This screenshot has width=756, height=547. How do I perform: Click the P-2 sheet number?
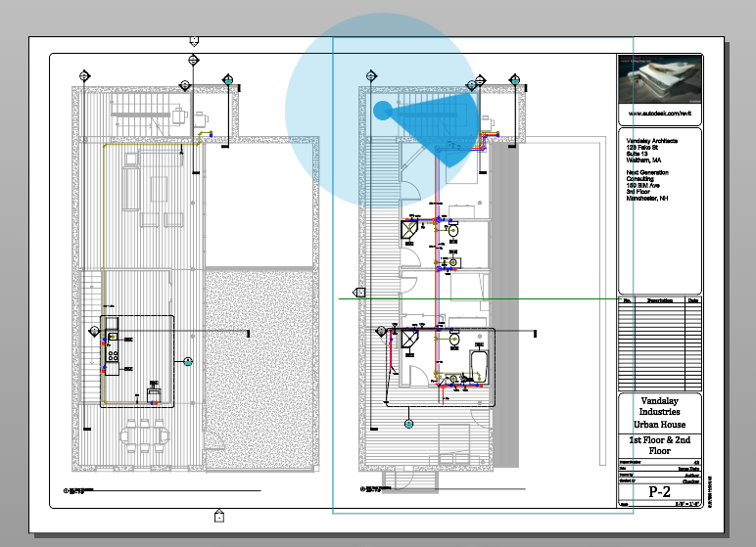(x=660, y=491)
